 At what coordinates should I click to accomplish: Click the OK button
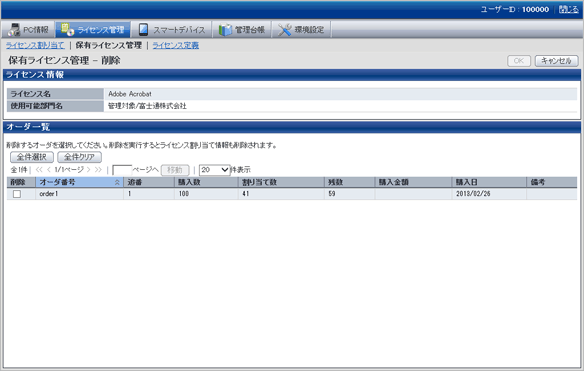[519, 61]
